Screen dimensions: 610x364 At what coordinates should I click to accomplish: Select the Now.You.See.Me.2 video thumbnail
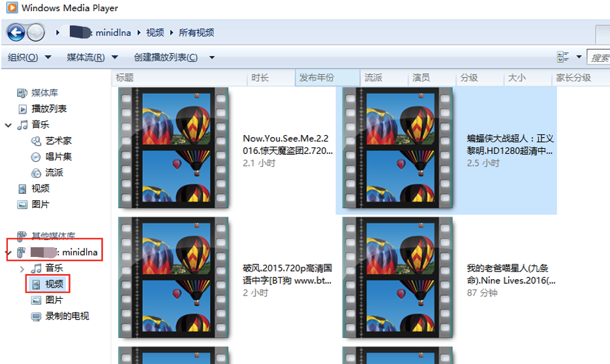pyautogui.click(x=173, y=148)
